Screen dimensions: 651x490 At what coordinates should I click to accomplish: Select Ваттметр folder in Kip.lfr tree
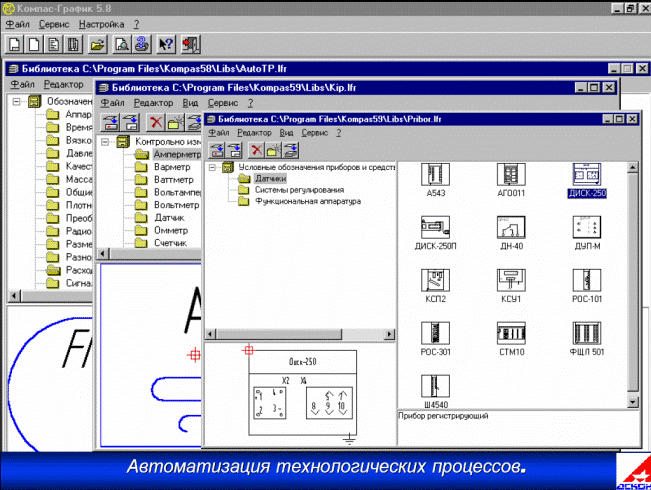click(x=174, y=180)
